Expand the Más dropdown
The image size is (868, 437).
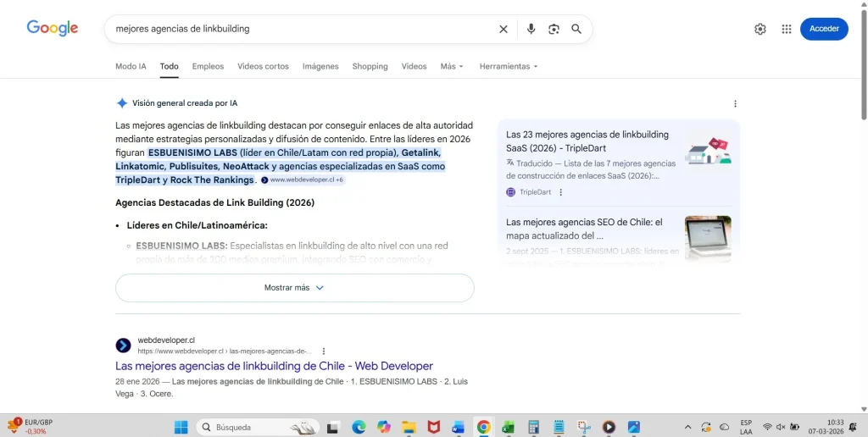coord(452,66)
